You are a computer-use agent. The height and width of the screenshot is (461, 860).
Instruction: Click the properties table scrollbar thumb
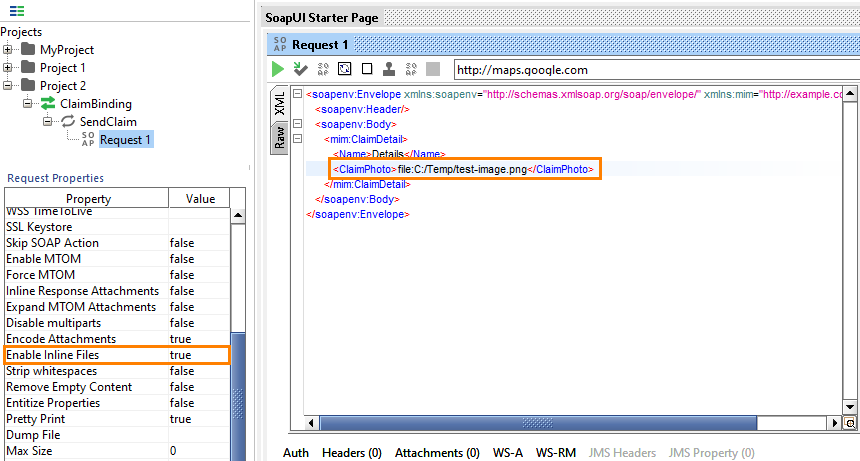[x=238, y=397]
